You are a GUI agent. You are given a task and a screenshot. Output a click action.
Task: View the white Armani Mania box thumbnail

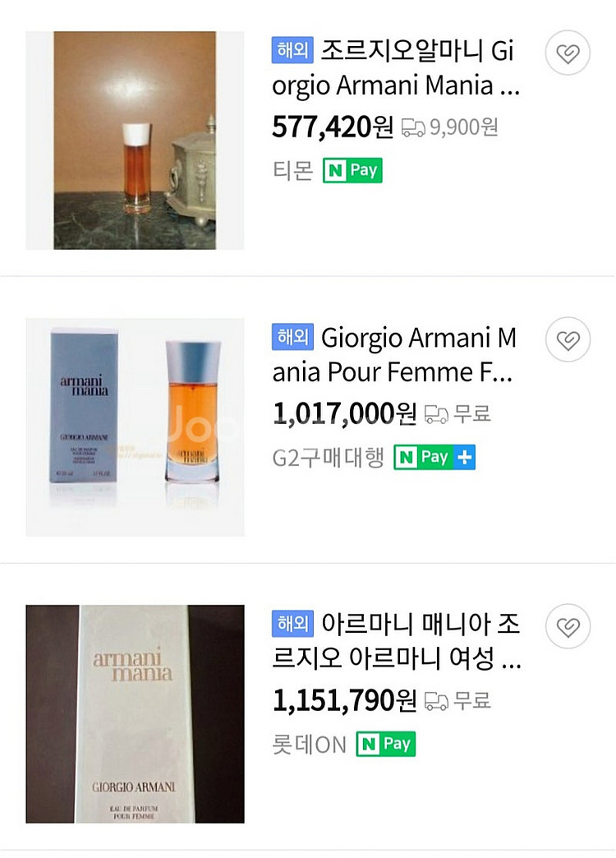pyautogui.click(x=135, y=713)
